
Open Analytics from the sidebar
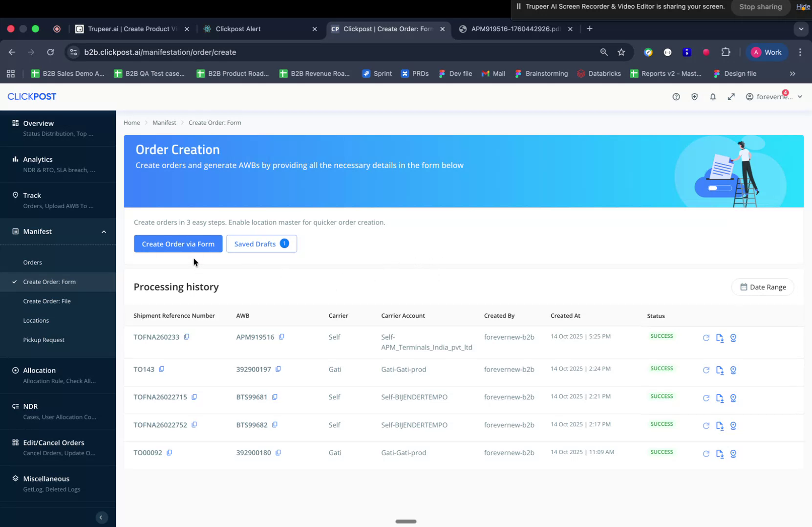(x=38, y=159)
